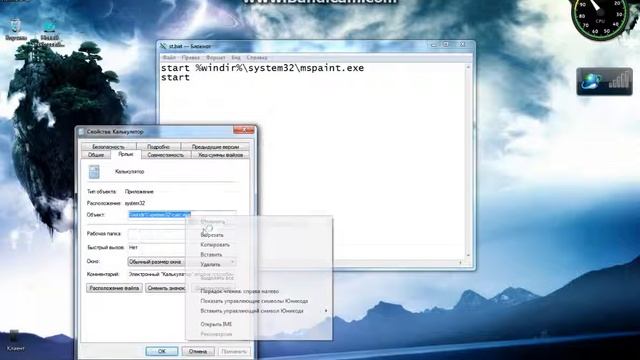Open Вид menu in Notepad
Screen dimensions: 640x360
236,58
